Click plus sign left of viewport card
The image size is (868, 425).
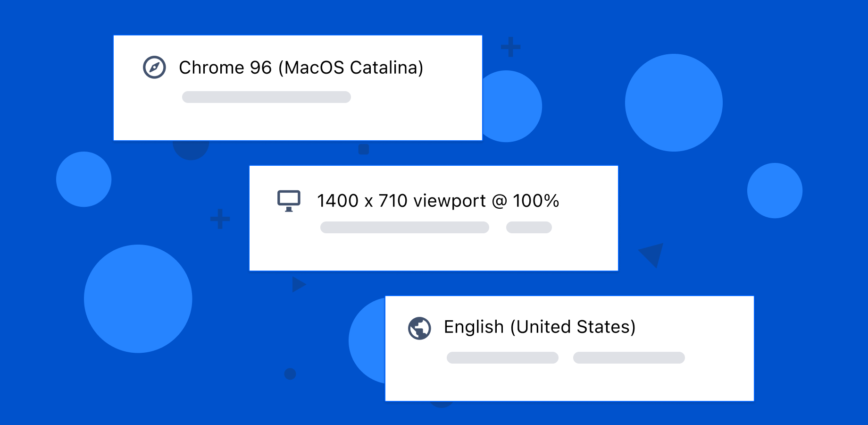[220, 219]
